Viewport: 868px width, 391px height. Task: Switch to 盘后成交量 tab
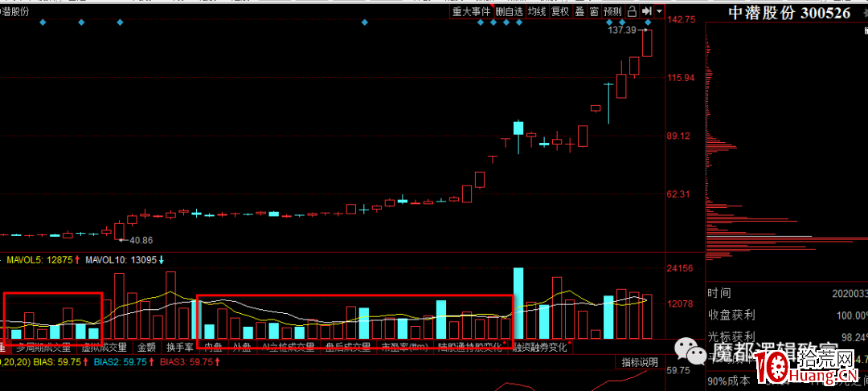point(348,348)
